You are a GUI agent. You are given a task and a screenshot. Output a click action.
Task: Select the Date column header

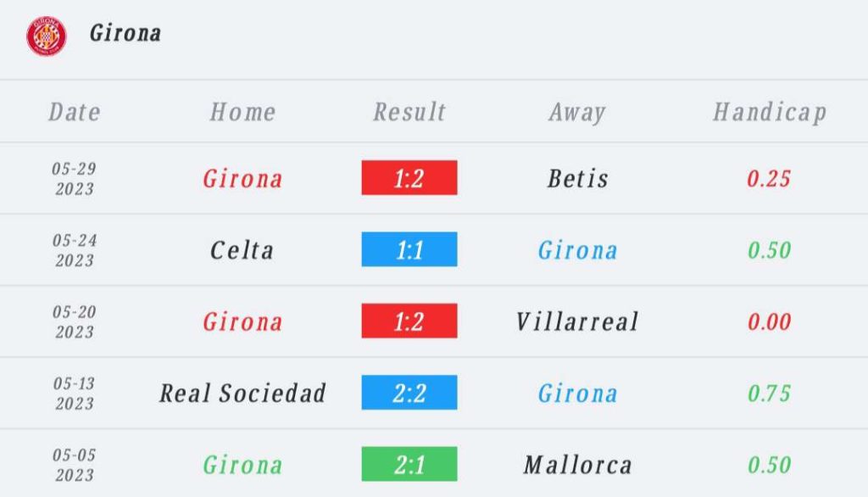tap(75, 112)
